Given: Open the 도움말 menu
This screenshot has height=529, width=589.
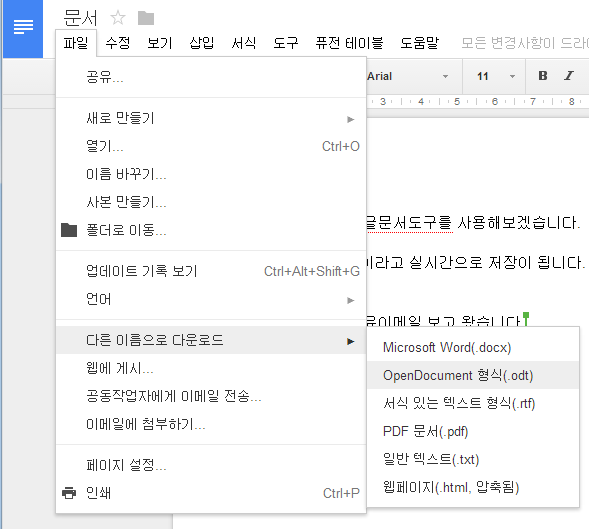Looking at the screenshot, I should 420,43.
